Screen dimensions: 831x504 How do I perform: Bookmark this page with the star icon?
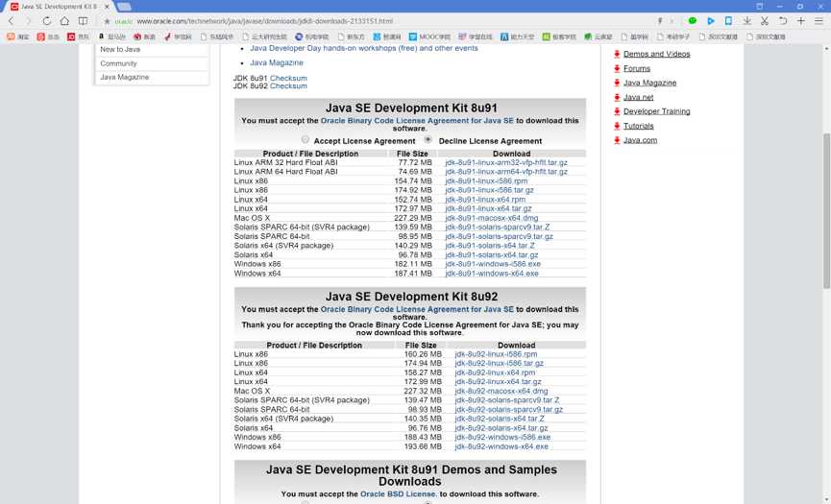[x=107, y=21]
